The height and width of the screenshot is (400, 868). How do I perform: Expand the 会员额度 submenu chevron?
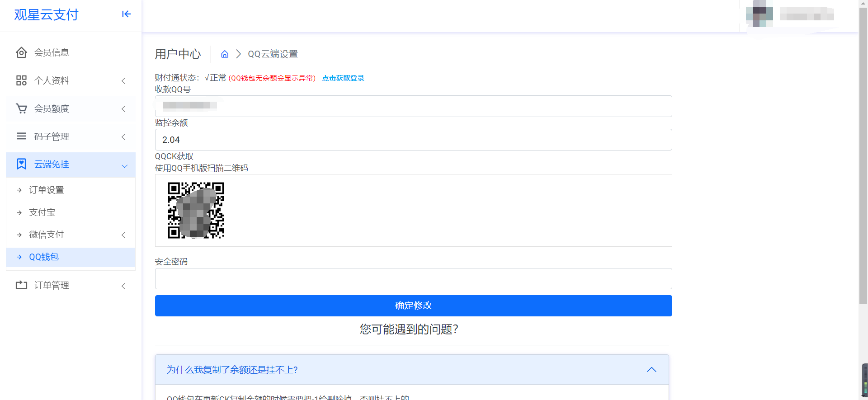click(x=123, y=109)
